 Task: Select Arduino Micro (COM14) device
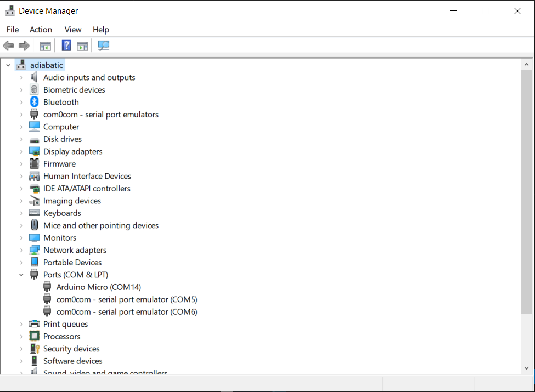click(99, 287)
